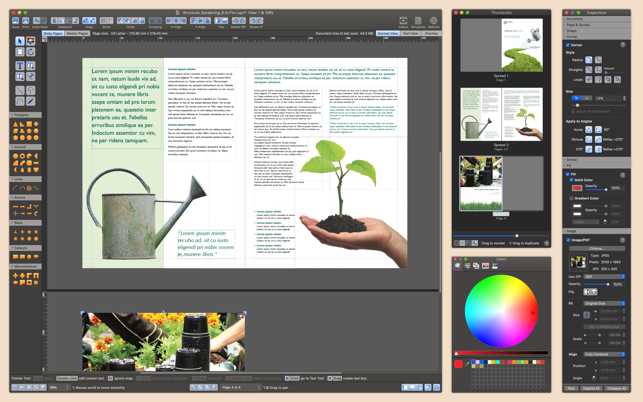Click the Print icon in the toolbar

(x=25, y=21)
